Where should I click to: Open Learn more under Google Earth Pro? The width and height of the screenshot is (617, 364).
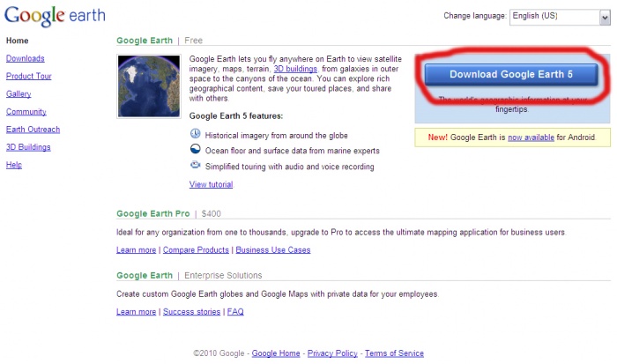(x=136, y=250)
